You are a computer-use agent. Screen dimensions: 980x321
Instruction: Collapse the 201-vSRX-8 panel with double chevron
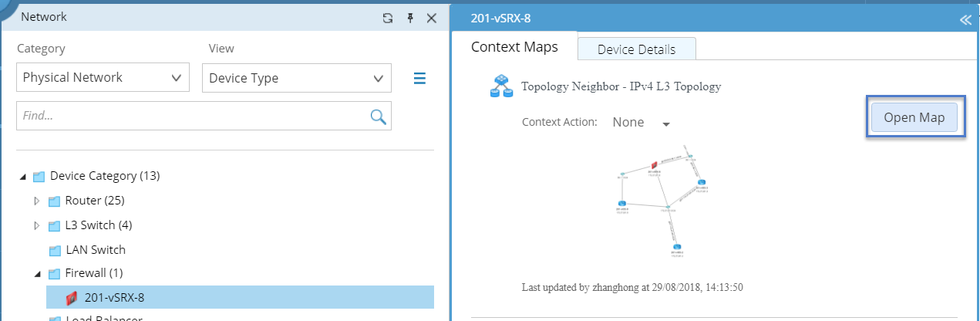[965, 20]
